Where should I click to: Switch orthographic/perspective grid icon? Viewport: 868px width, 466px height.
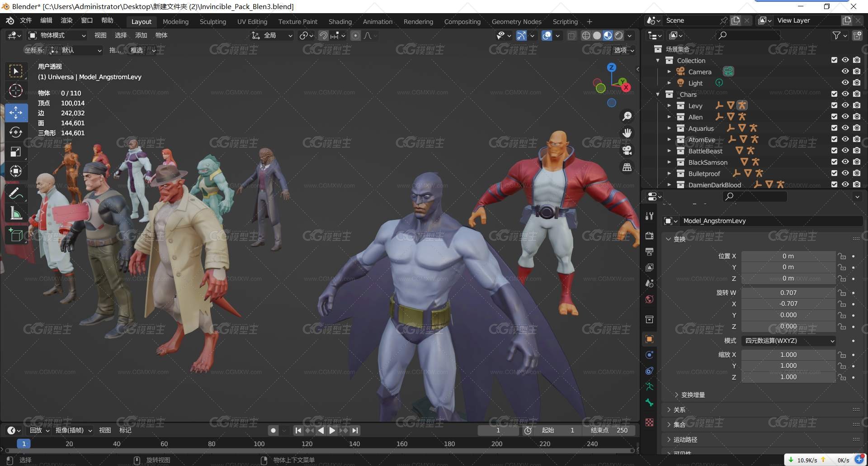point(627,167)
